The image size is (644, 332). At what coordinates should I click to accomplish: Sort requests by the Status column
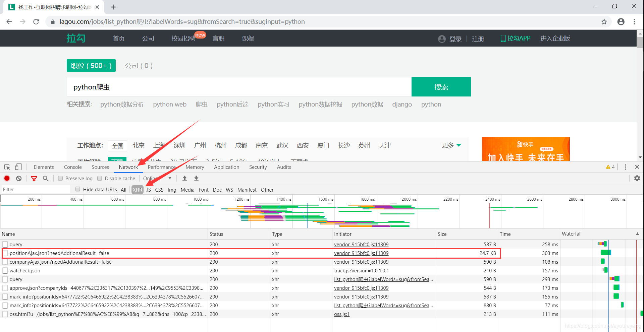point(239,234)
